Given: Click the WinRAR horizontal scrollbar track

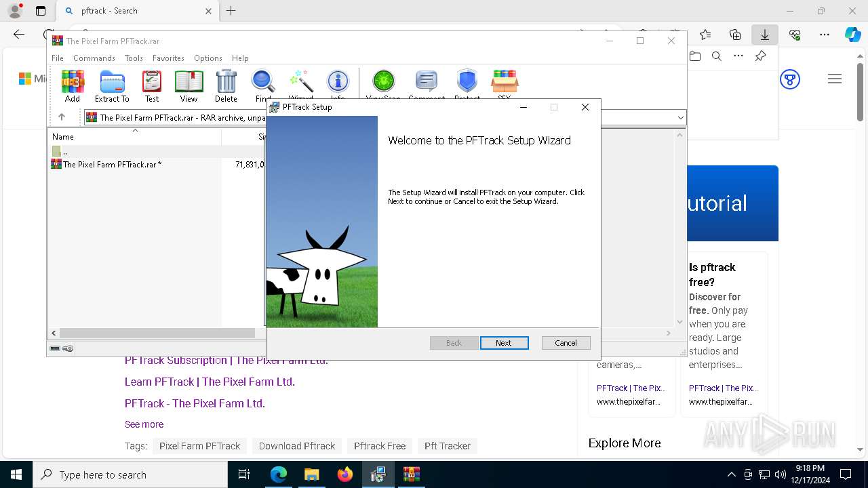Looking at the screenshot, I should pyautogui.click(x=157, y=333).
